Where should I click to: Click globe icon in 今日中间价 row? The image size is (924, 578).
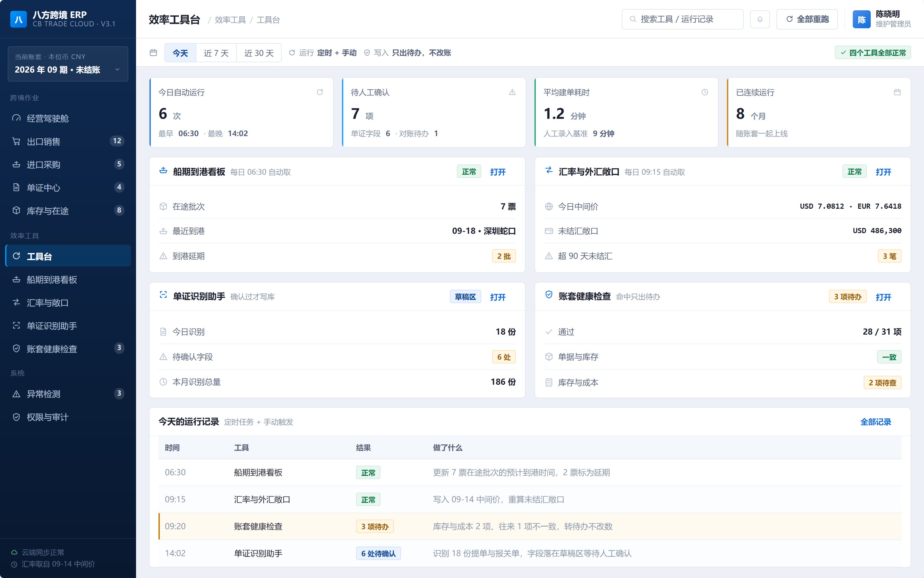549,206
